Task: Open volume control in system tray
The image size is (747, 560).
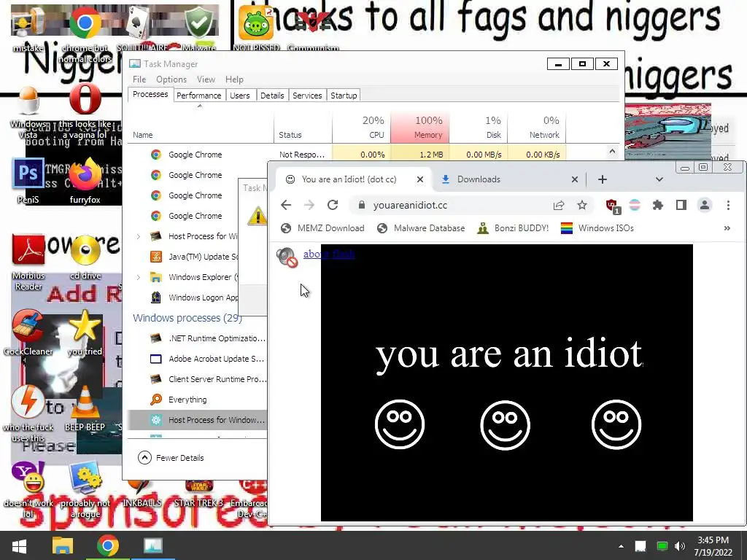Action: click(x=680, y=546)
